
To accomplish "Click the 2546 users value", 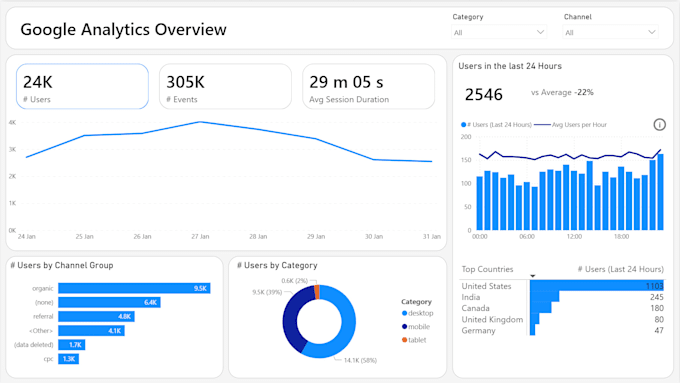I will [484, 95].
